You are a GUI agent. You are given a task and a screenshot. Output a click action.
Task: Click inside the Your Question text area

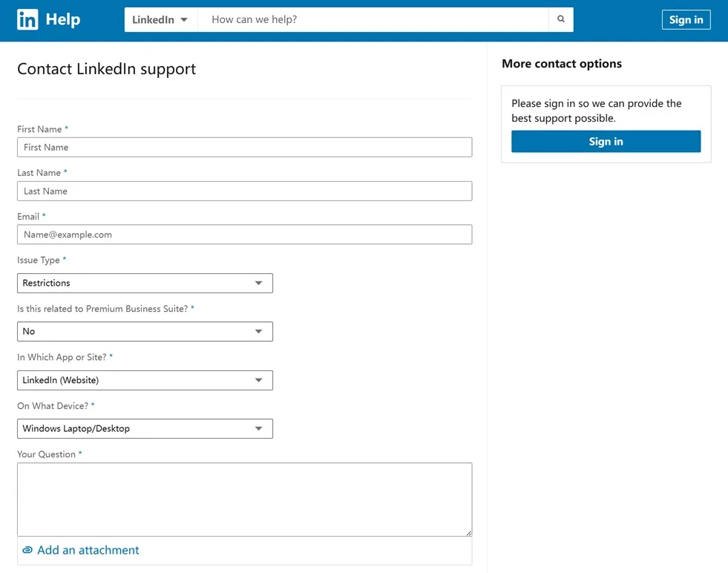(245, 500)
